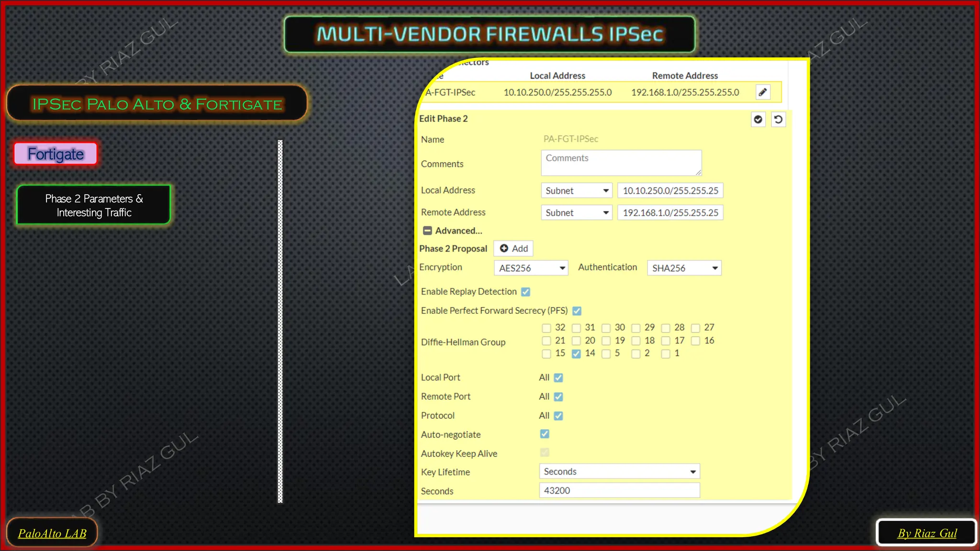Check Diffie-Hellman Group 27
Viewport: 980px width, 551px height.
[x=695, y=328]
